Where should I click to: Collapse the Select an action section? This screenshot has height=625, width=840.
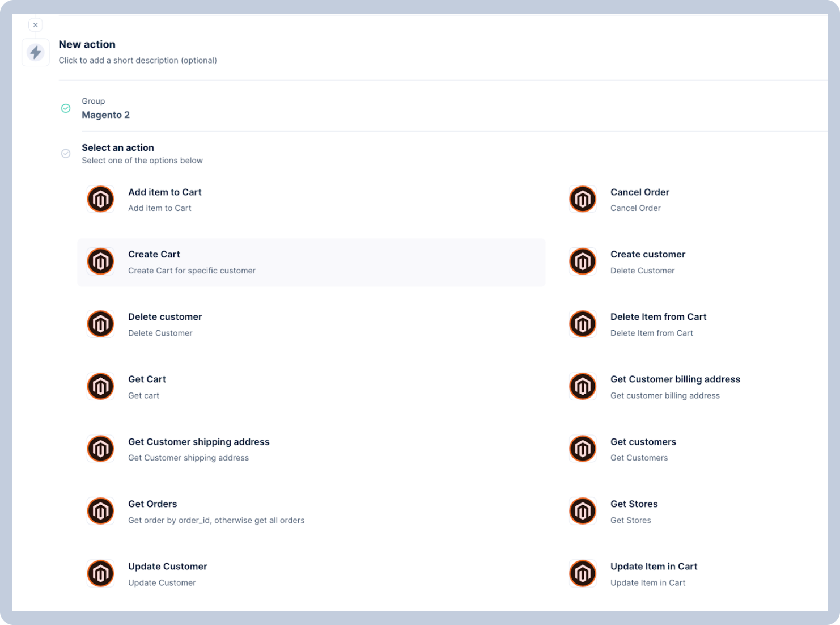pyautogui.click(x=118, y=148)
